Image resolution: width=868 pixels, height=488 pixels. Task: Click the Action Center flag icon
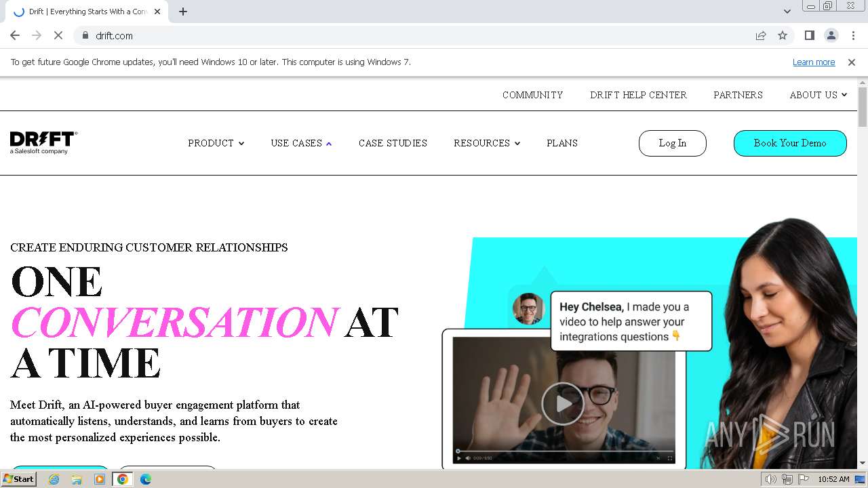(x=803, y=479)
